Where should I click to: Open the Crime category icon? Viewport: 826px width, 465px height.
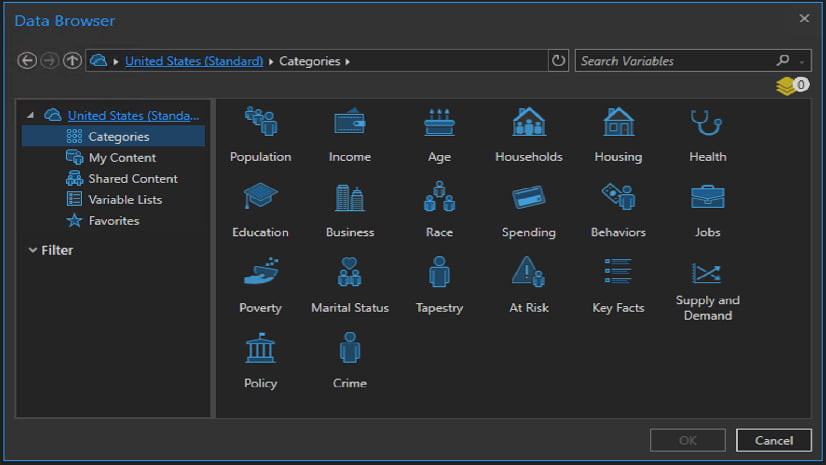[349, 349]
